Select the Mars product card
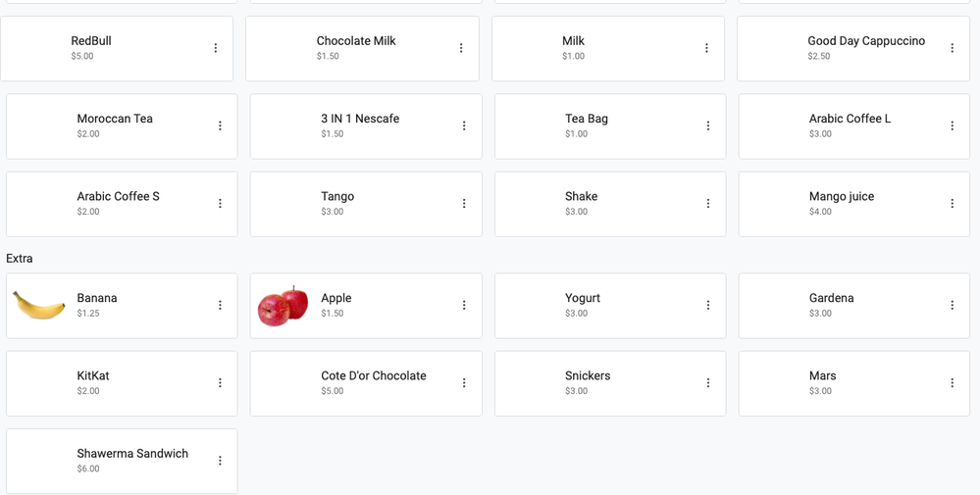The height and width of the screenshot is (495, 980). pos(854,383)
